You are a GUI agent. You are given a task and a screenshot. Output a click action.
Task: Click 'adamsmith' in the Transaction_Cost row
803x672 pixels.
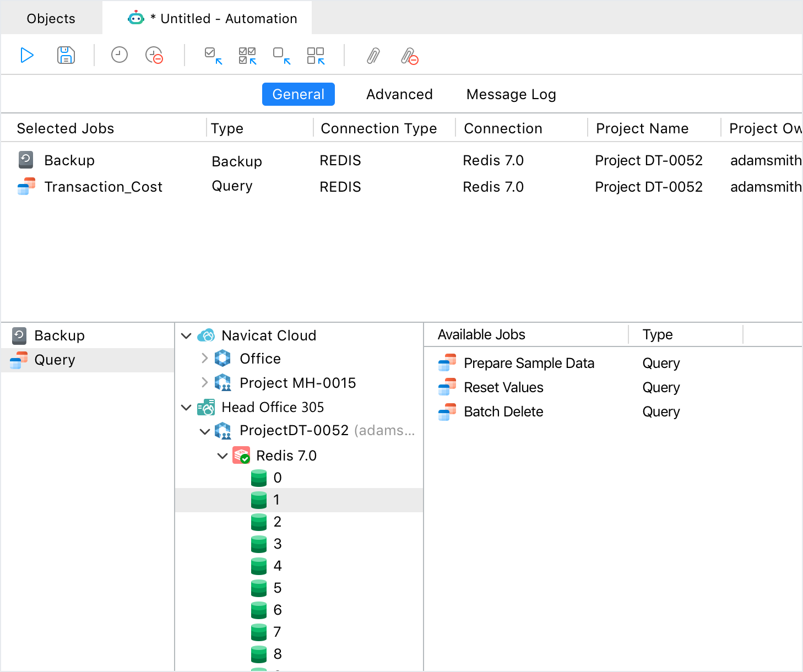[x=766, y=187]
